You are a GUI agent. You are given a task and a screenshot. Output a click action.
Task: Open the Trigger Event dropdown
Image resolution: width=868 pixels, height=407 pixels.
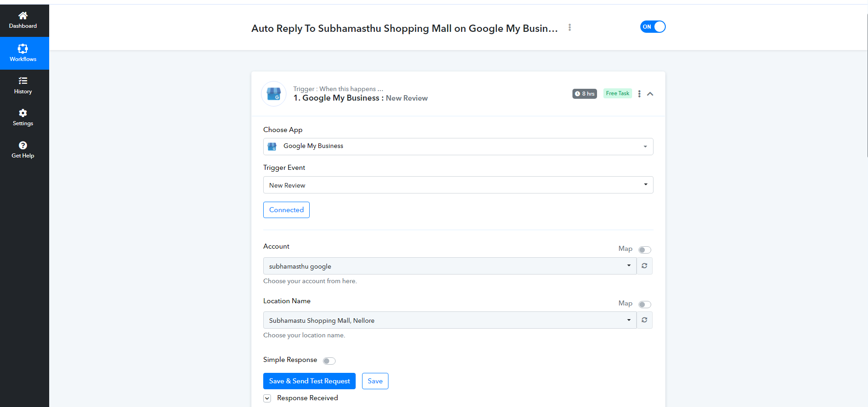pyautogui.click(x=458, y=185)
